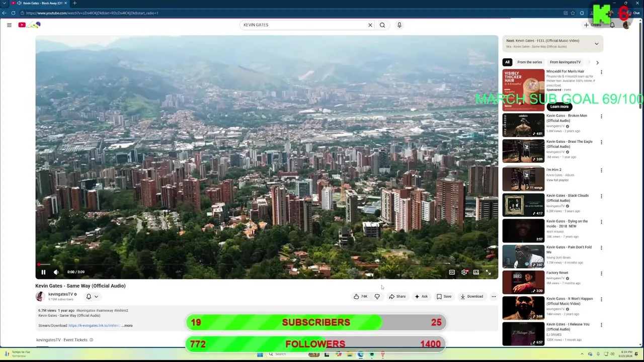Viewport: 644px width, 362px height.
Task: Clear the KEVIN GATES search text
Action: point(370,25)
